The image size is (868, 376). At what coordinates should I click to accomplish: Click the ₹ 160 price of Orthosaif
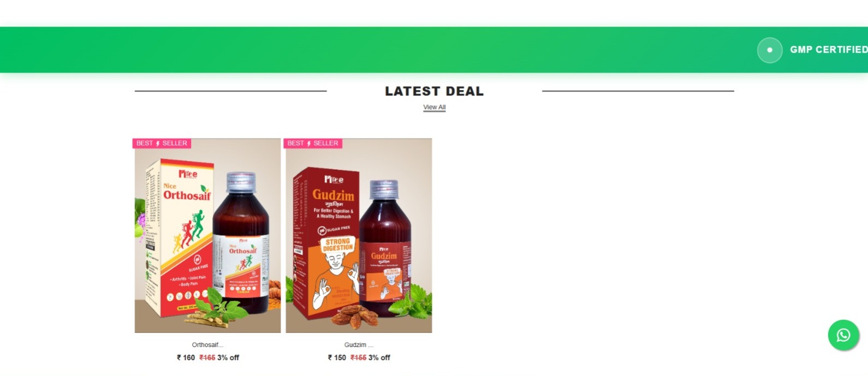[x=186, y=358]
